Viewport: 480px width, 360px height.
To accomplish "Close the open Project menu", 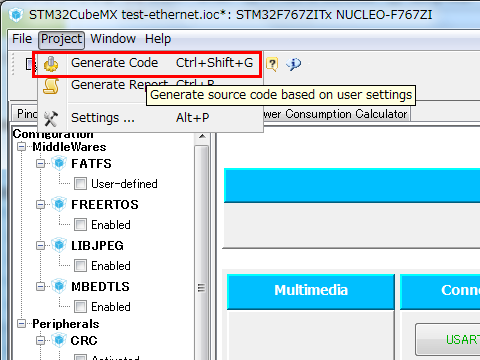I will 61,39.
